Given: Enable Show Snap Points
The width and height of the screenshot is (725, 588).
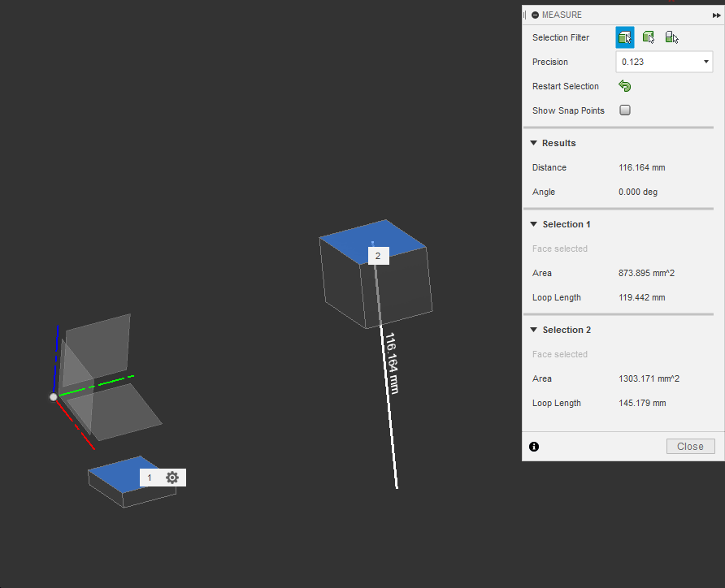Looking at the screenshot, I should pyautogui.click(x=624, y=110).
